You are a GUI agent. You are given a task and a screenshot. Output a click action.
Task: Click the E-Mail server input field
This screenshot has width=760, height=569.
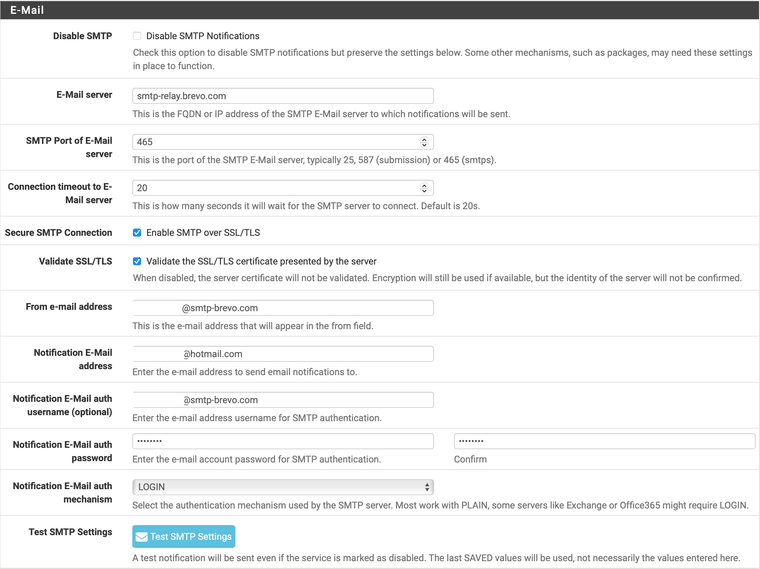(x=283, y=96)
